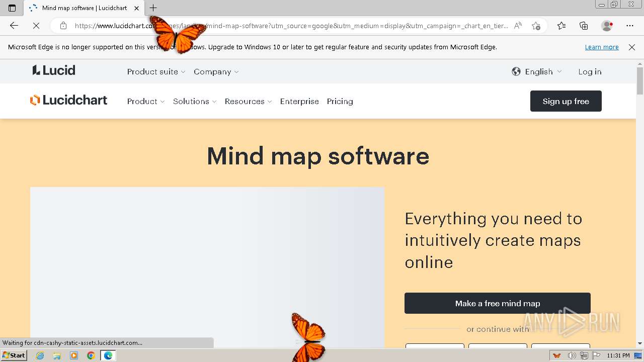The image size is (644, 362).
Task: Open Chrome from taskbar
Action: (91, 355)
